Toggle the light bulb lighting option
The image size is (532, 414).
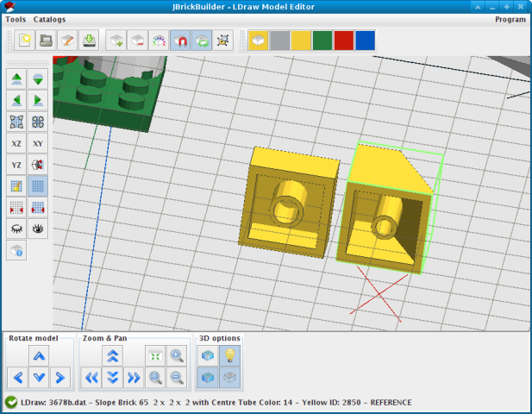pos(229,355)
